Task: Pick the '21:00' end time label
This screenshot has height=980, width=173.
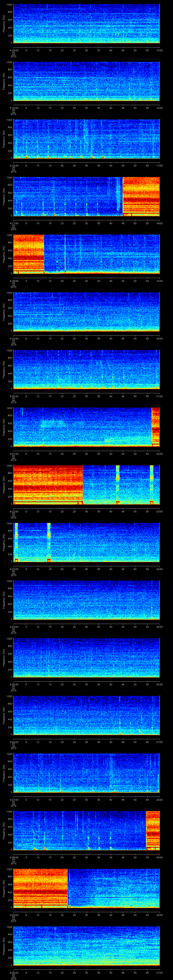Action: click(159, 396)
